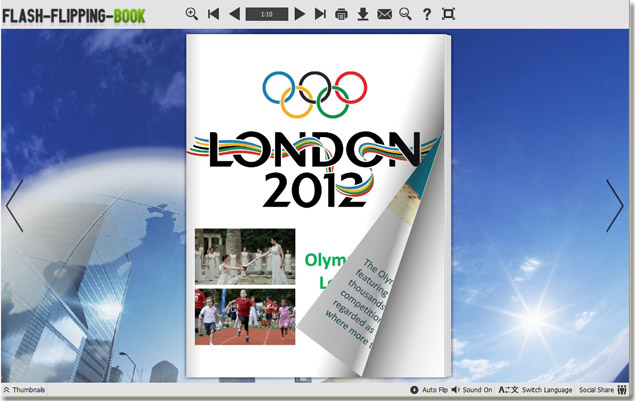
Task: Jump to the last page
Action: 320,14
